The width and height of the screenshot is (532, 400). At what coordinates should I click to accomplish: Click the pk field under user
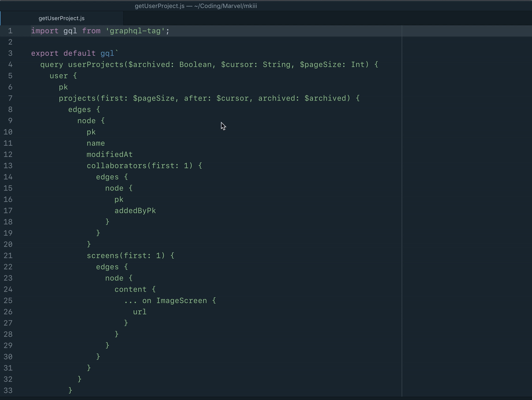coord(63,87)
